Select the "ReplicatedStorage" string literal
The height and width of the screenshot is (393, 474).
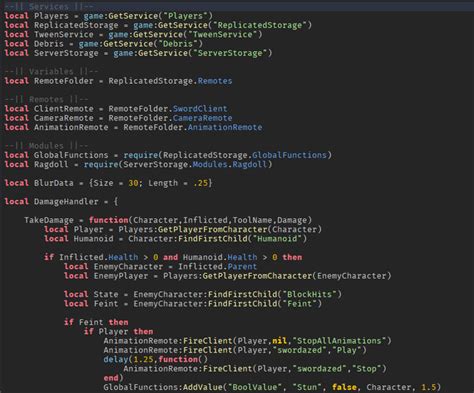(260, 25)
